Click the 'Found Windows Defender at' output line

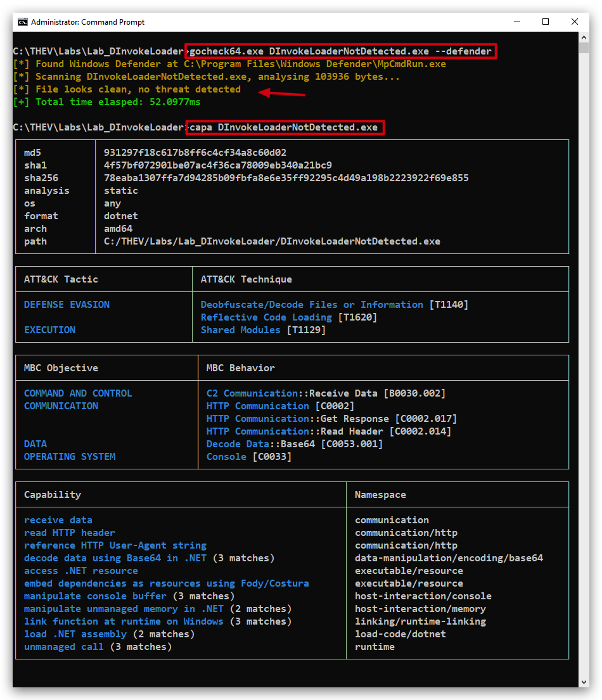pos(229,64)
